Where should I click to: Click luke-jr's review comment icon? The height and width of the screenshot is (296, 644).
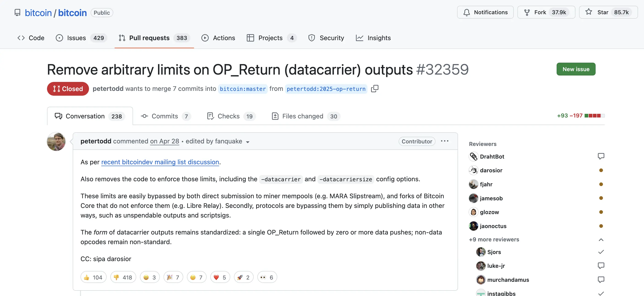[601, 265]
